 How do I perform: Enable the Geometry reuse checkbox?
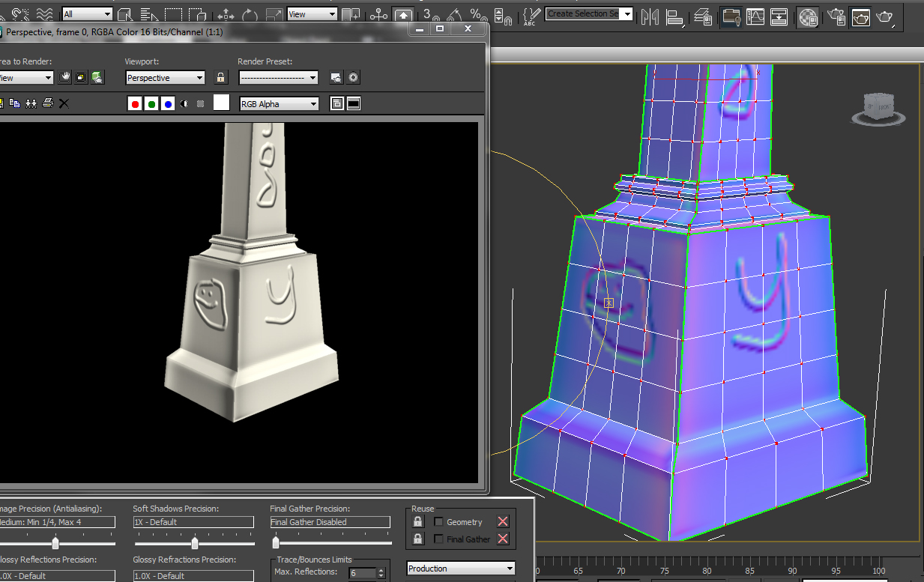438,521
